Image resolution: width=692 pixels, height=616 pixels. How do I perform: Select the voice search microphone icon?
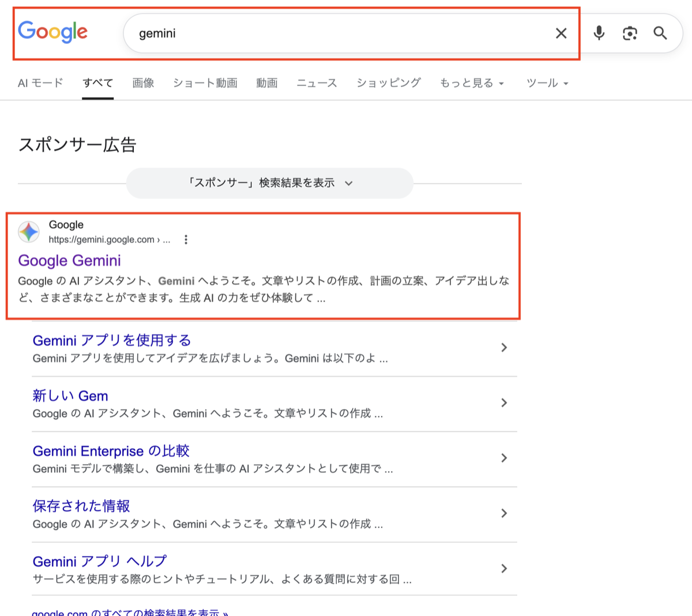[599, 33]
